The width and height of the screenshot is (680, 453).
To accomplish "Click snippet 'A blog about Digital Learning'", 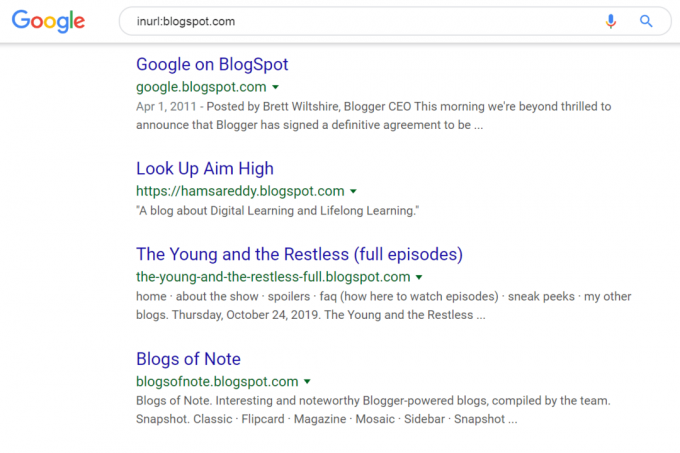I will tap(278, 211).
